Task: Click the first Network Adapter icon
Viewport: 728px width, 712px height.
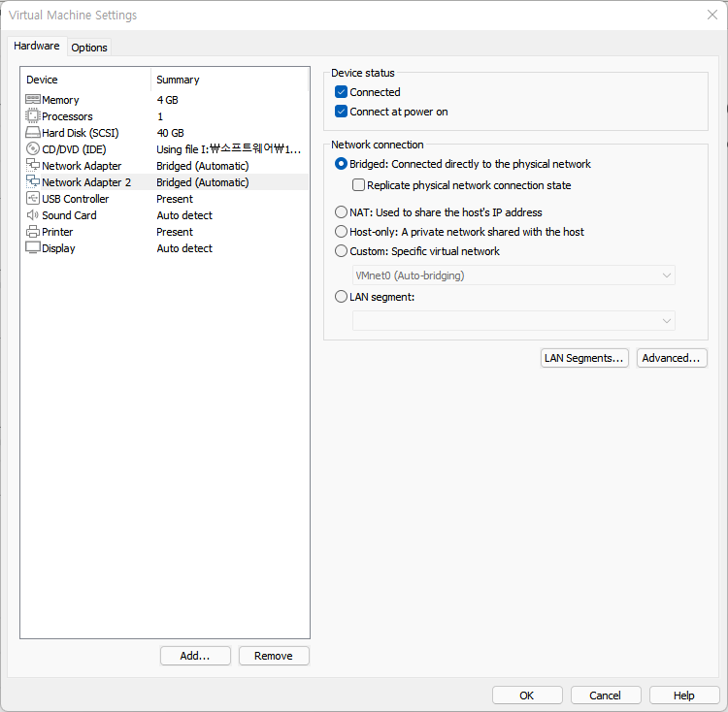Action: (x=32, y=165)
